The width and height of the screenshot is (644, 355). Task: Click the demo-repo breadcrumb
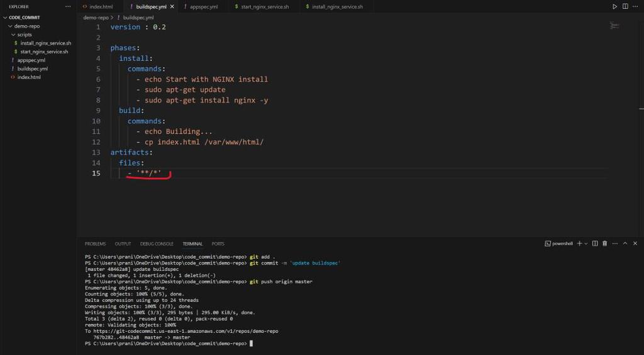pos(96,18)
